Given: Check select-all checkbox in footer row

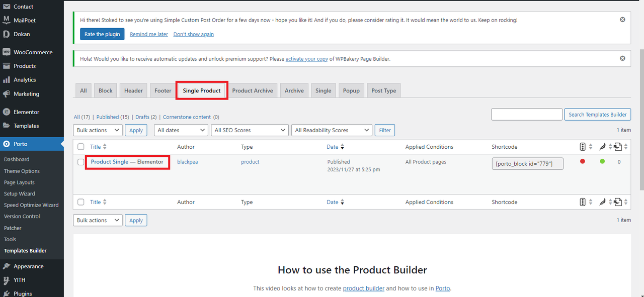Looking at the screenshot, I should [x=80, y=202].
